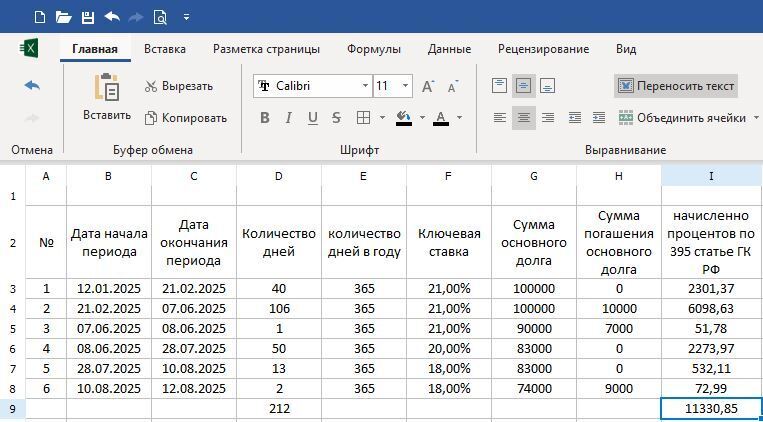The width and height of the screenshot is (763, 422).
Task: Click the repayment cell 9000
Action: (x=618, y=388)
